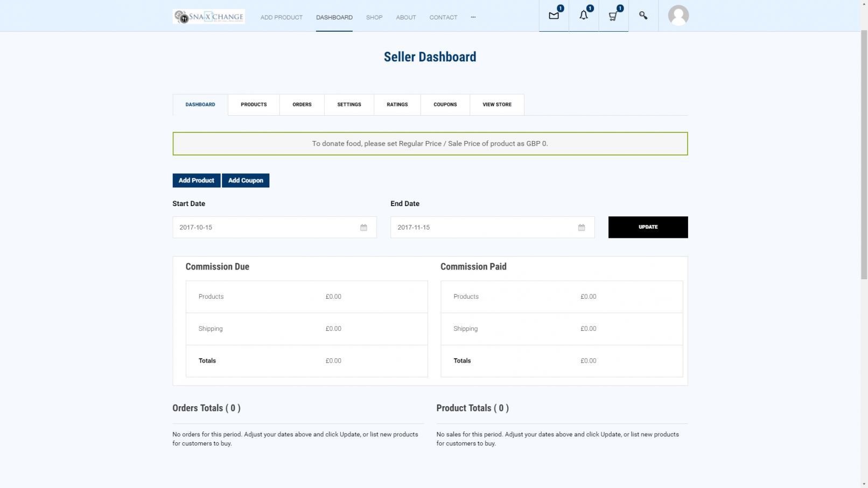The image size is (868, 488).
Task: Expand the more menu ellipsis
Action: (473, 17)
